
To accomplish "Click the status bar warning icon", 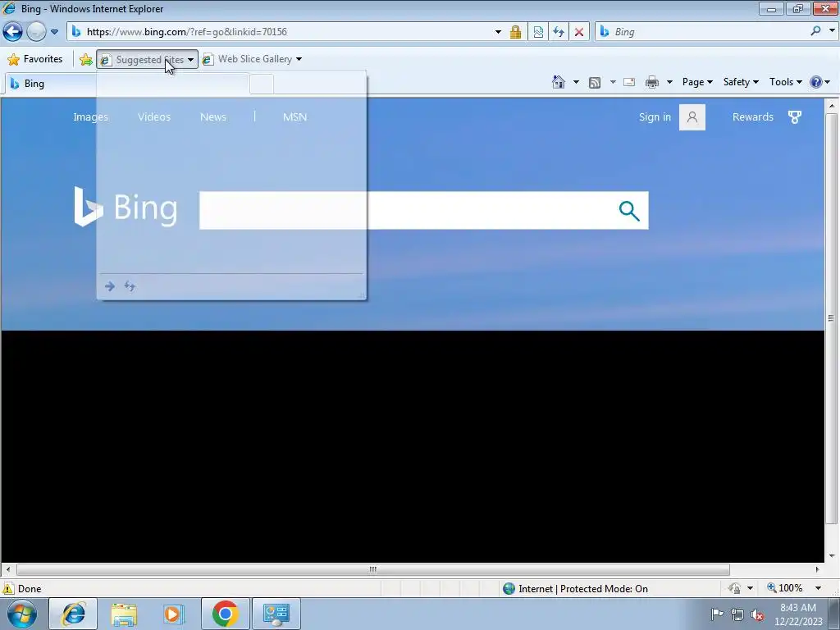I will tap(8, 588).
